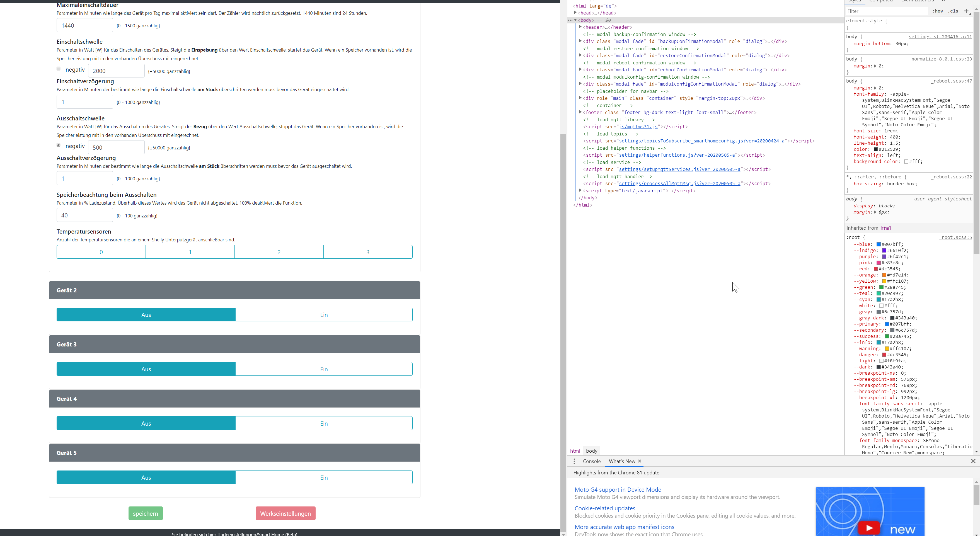
Task: Close the What's New tab
Action: tap(640, 461)
